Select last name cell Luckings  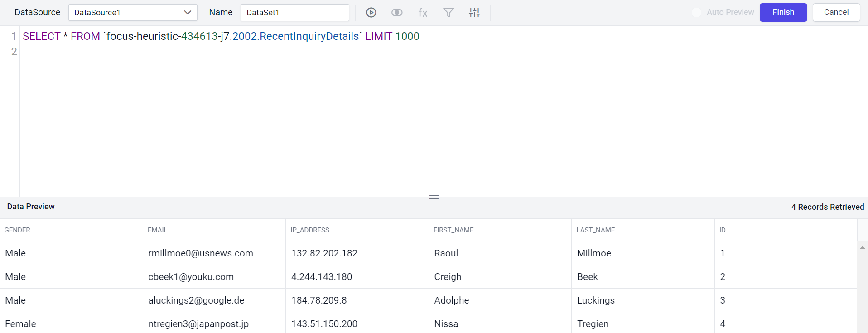click(x=643, y=300)
